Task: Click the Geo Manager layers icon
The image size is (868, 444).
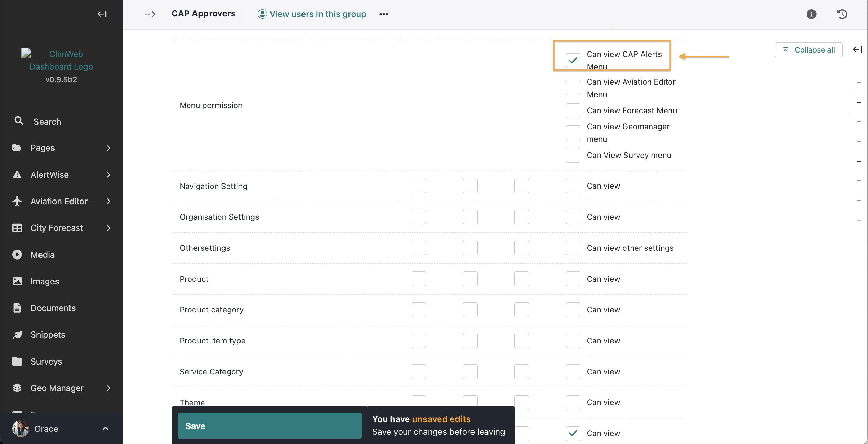Action: 17,388
